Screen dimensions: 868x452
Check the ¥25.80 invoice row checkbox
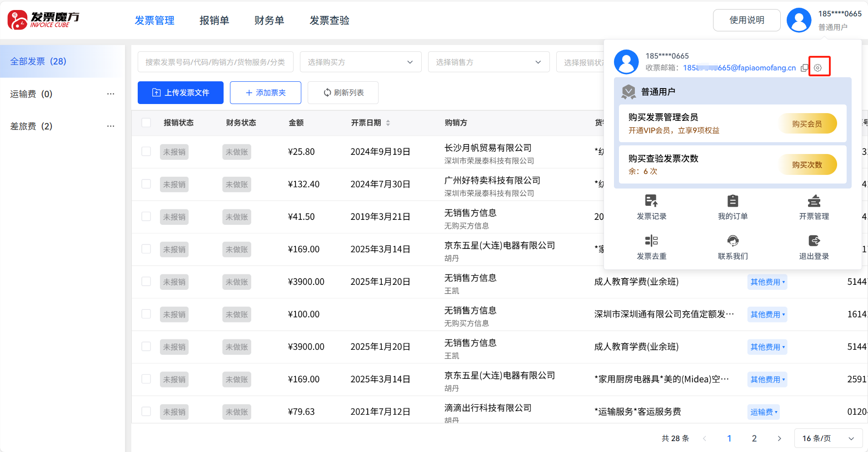[146, 152]
